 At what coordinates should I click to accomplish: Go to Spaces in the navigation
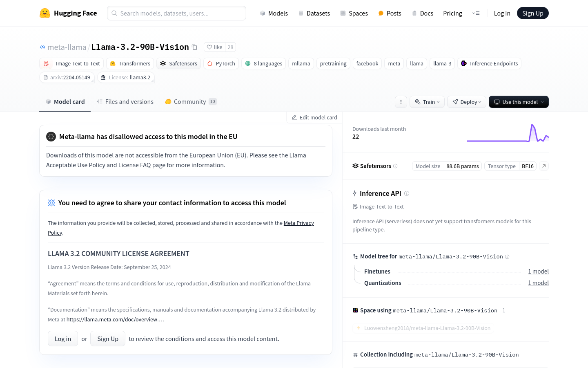tap(354, 13)
